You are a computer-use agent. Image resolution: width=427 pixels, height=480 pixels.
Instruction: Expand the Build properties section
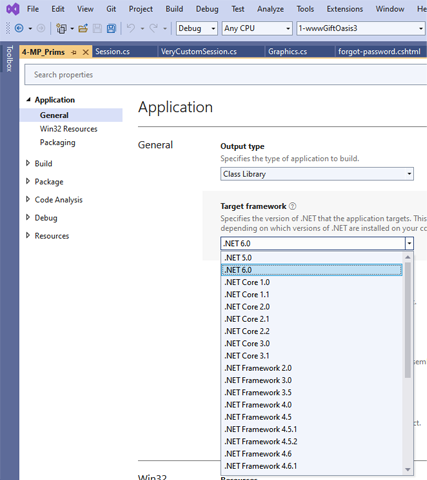(x=28, y=163)
